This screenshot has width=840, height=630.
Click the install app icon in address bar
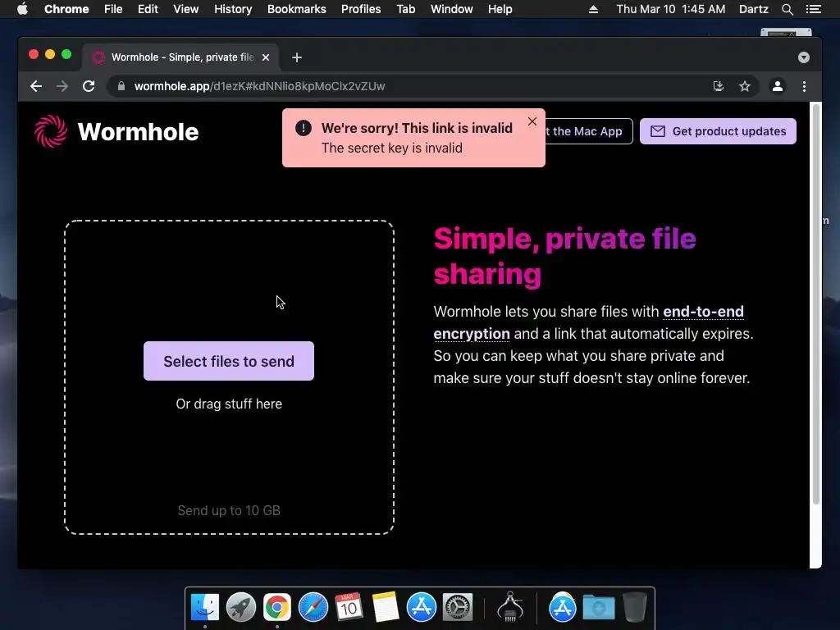(x=719, y=86)
